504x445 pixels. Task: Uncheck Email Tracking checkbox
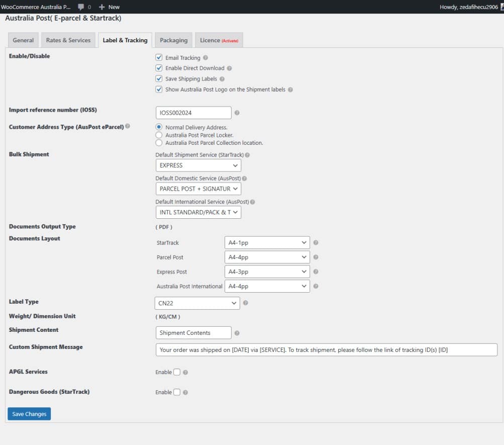(159, 57)
